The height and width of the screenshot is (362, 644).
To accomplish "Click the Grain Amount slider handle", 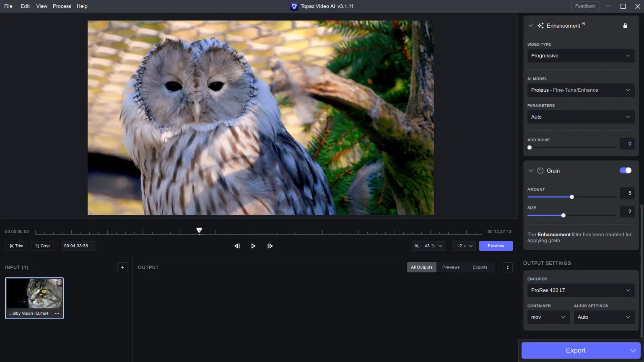I will [x=572, y=197].
